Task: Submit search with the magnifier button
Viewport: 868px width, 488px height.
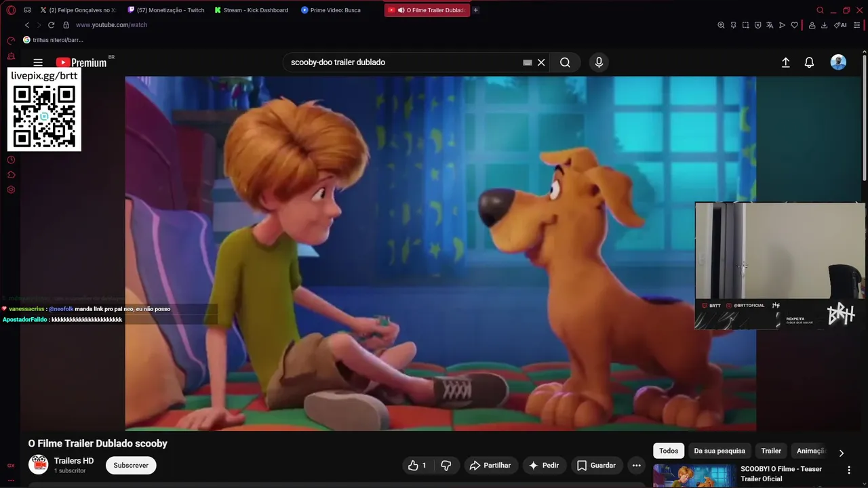Action: pos(565,62)
